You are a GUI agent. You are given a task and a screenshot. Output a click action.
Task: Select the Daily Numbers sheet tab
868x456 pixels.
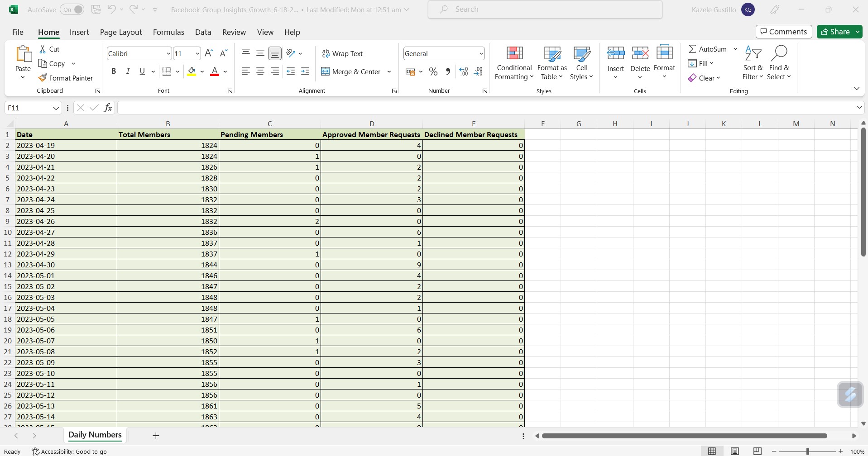tap(95, 435)
